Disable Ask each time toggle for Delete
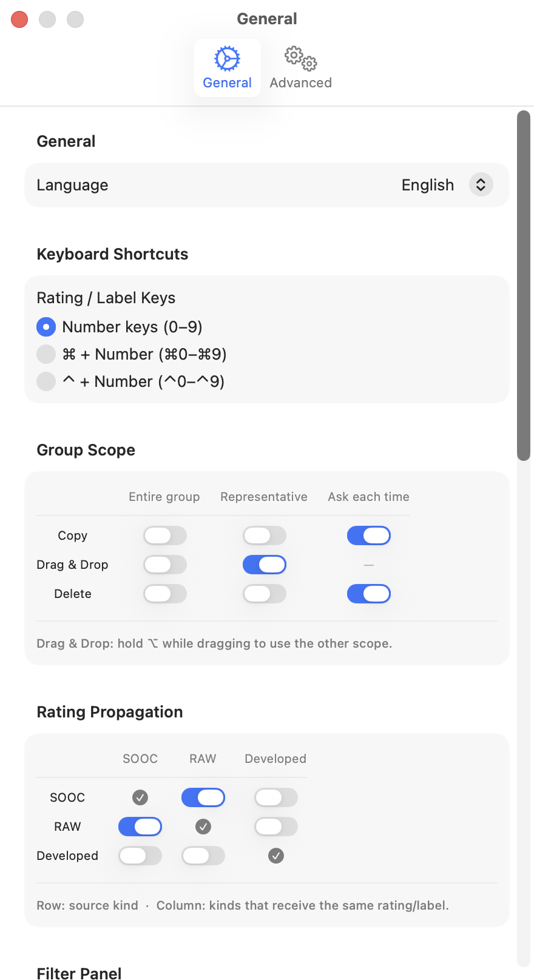 [369, 594]
